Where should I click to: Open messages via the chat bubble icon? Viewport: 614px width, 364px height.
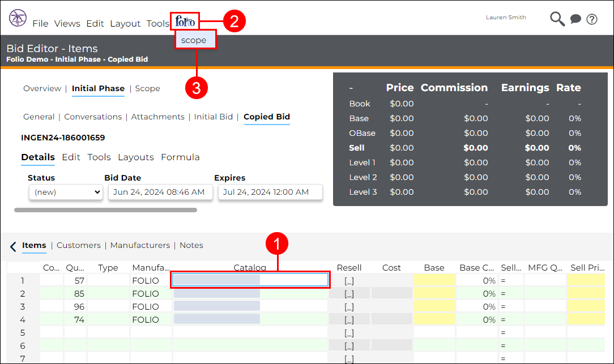click(x=575, y=19)
